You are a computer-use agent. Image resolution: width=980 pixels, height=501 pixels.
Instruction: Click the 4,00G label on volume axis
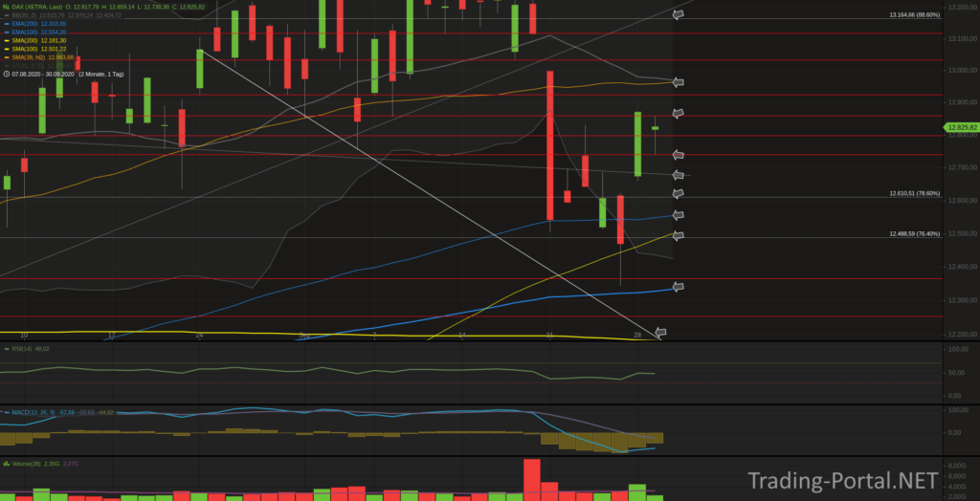pyautogui.click(x=958, y=487)
